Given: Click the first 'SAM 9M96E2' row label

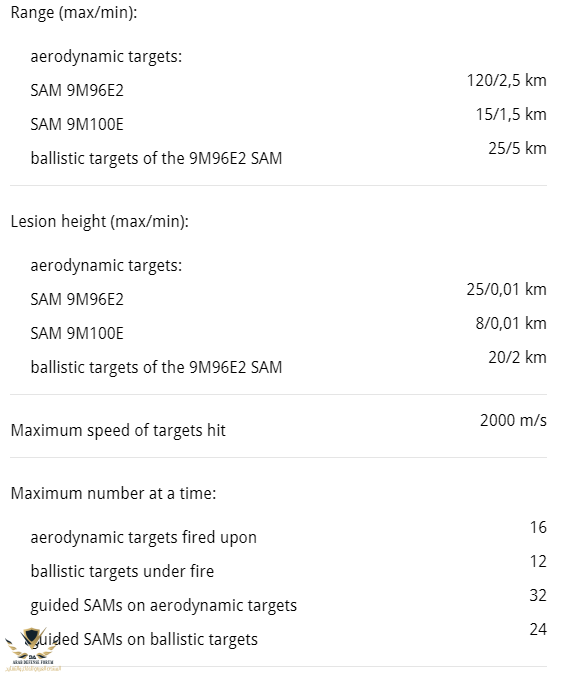Looking at the screenshot, I should 77,91.
